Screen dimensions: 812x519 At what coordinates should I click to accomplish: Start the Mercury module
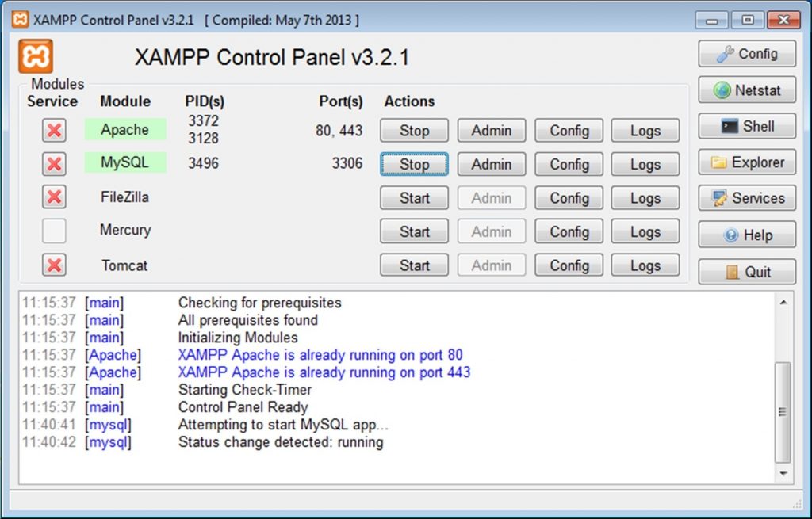(x=414, y=231)
